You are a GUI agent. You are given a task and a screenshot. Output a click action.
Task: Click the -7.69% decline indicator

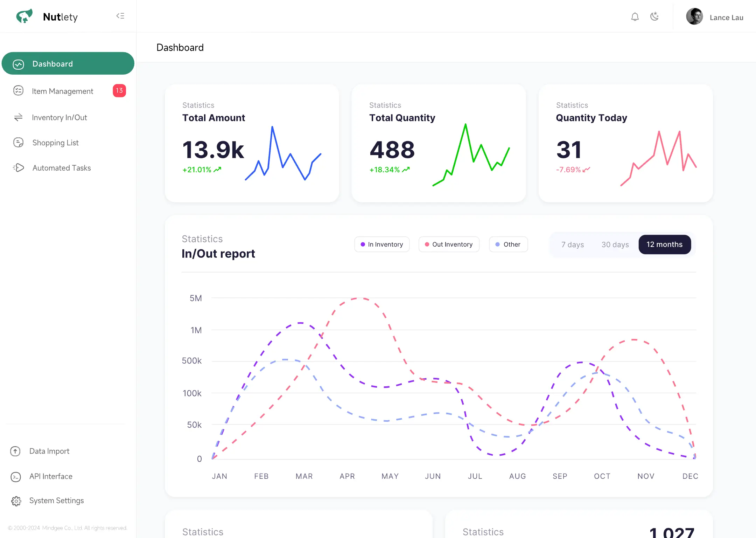(568, 170)
